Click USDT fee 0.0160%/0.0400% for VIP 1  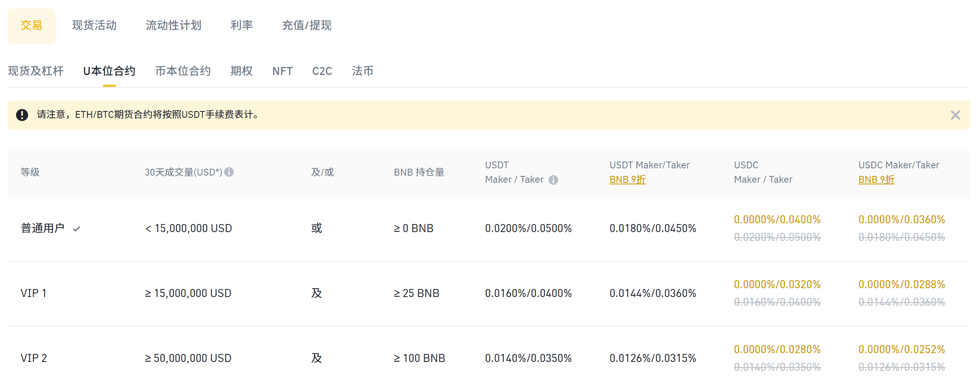coord(528,293)
